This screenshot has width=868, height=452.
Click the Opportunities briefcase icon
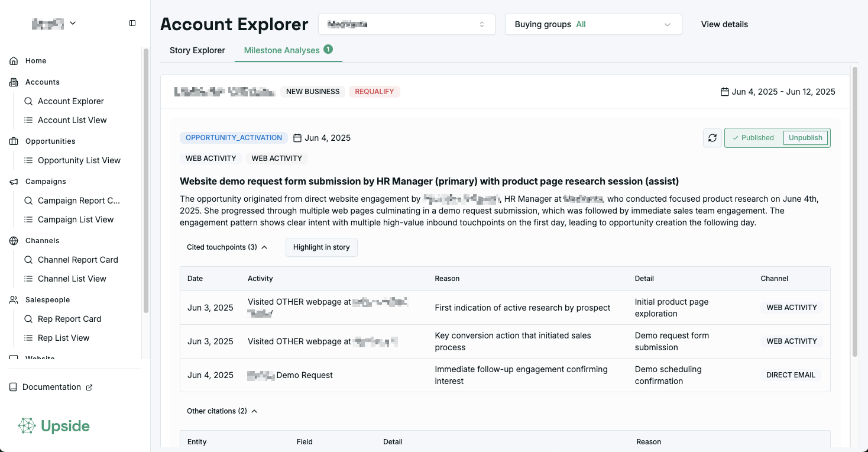[14, 141]
